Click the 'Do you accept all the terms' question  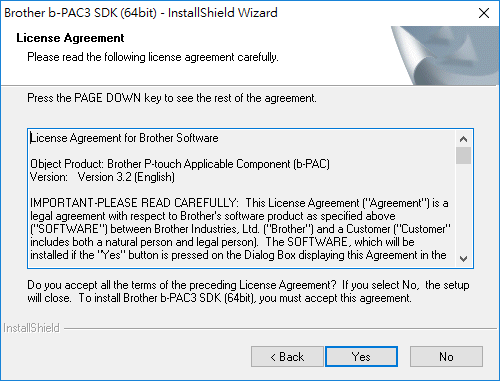point(248,291)
